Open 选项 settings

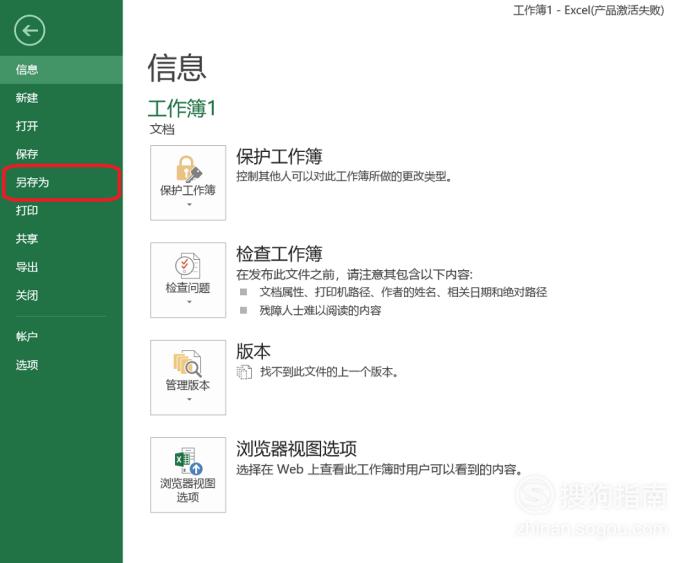61,365
